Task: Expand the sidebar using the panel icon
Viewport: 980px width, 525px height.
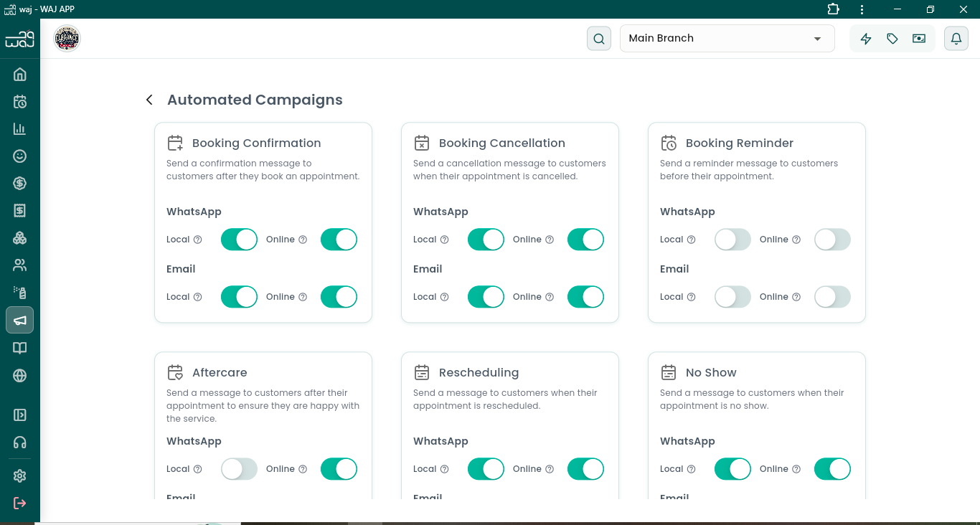Action: point(20,415)
